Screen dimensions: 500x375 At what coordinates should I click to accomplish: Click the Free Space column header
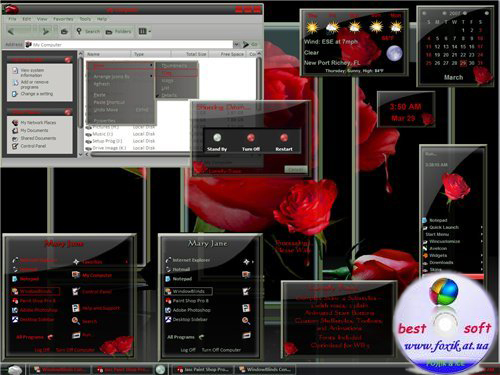click(x=228, y=54)
